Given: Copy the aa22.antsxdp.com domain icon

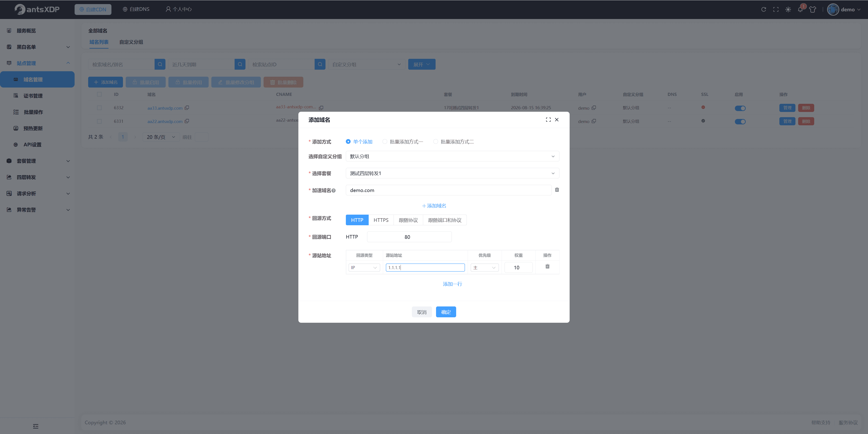Looking at the screenshot, I should click(187, 121).
